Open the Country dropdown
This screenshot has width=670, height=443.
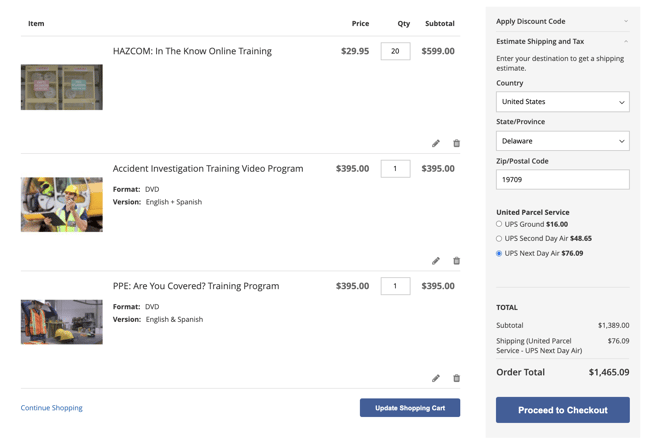pyautogui.click(x=562, y=102)
